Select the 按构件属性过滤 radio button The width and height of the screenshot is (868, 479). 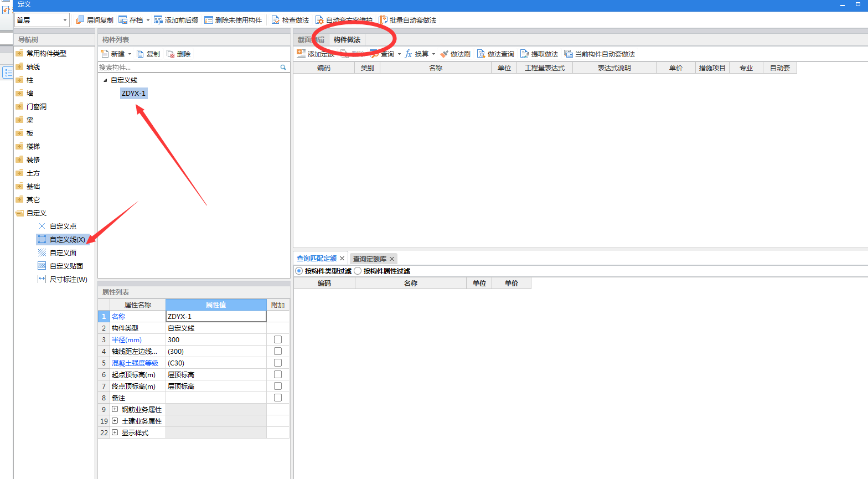[x=358, y=271]
